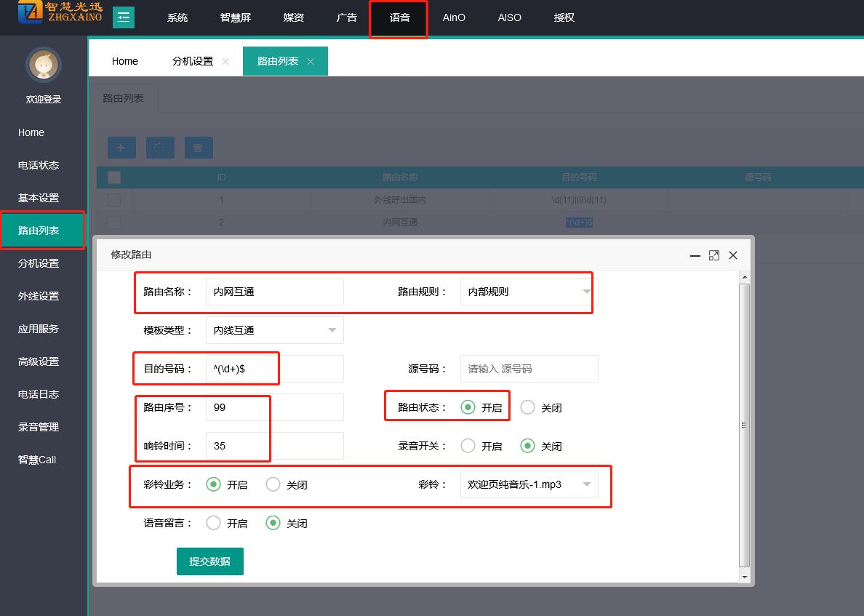The width and height of the screenshot is (864, 616).
Task: Close the 路由列表 tab with its X
Action: point(311,62)
